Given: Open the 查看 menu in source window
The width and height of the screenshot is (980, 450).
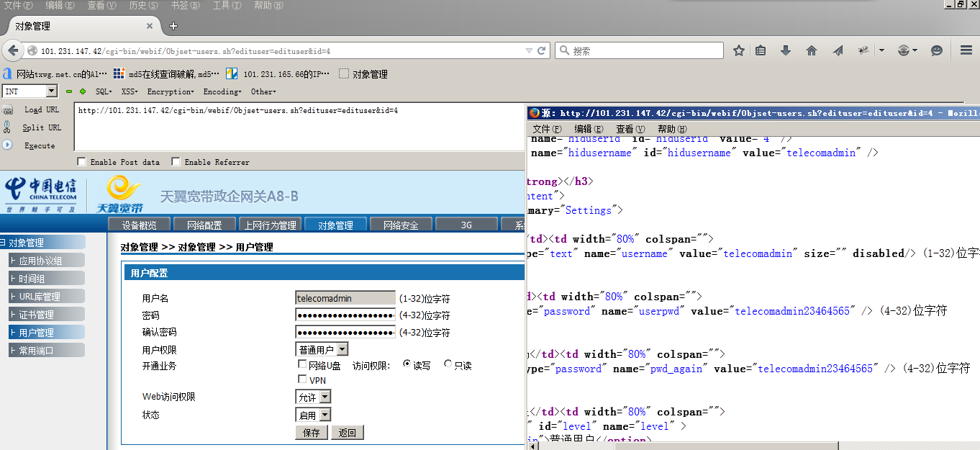Looking at the screenshot, I should pos(630,129).
